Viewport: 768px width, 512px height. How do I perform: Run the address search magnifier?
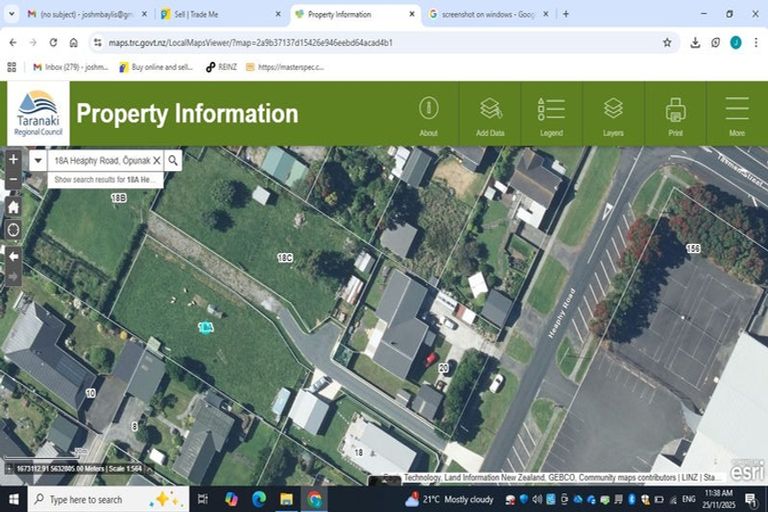coord(173,160)
